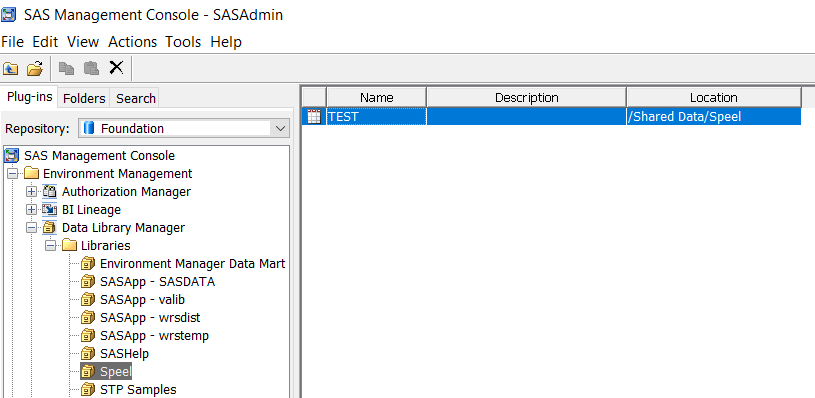Click the Delete X toolbar icon
This screenshot has width=815, height=398.
[116, 68]
